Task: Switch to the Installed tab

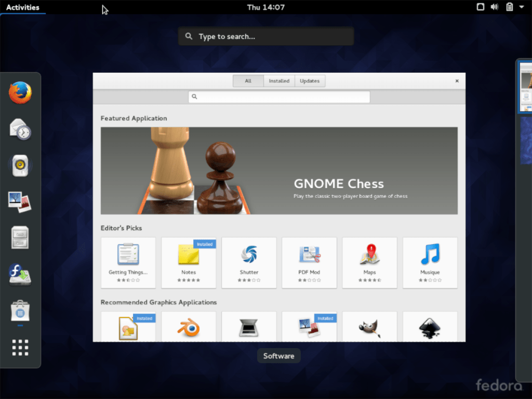Action: tap(279, 81)
